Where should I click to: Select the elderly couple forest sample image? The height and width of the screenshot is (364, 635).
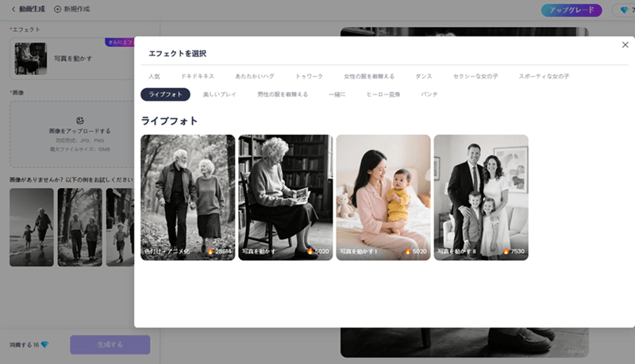point(80,228)
